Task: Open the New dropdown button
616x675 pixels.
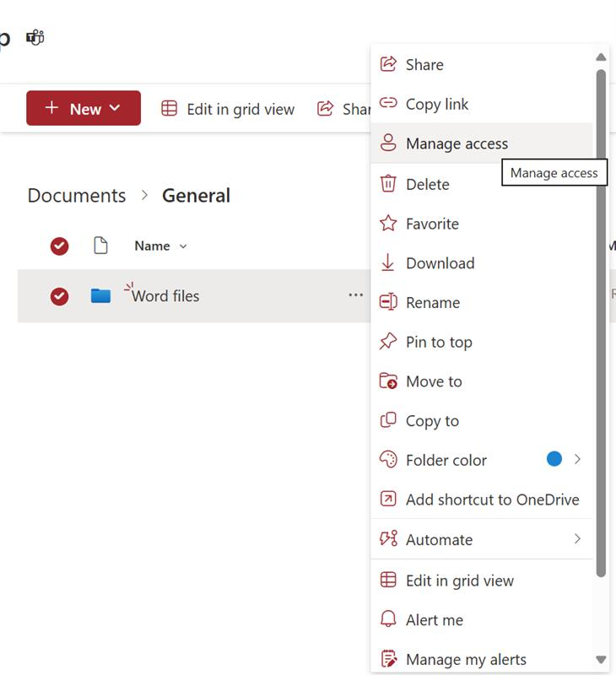Action: click(x=84, y=108)
